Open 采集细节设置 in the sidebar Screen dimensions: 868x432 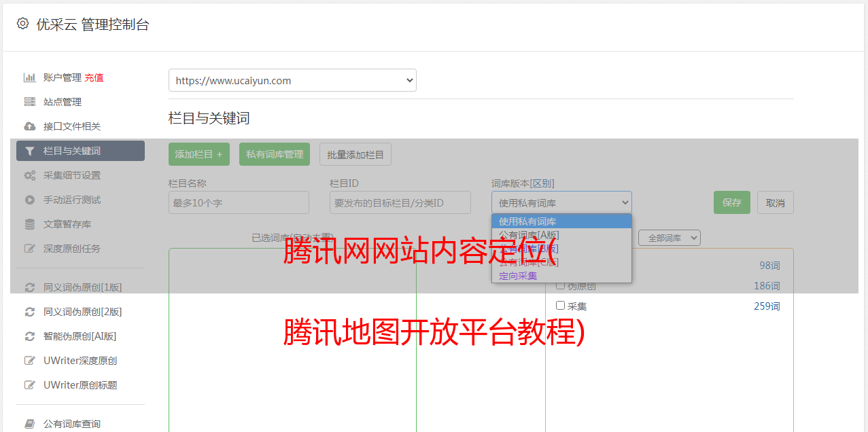coord(72,175)
